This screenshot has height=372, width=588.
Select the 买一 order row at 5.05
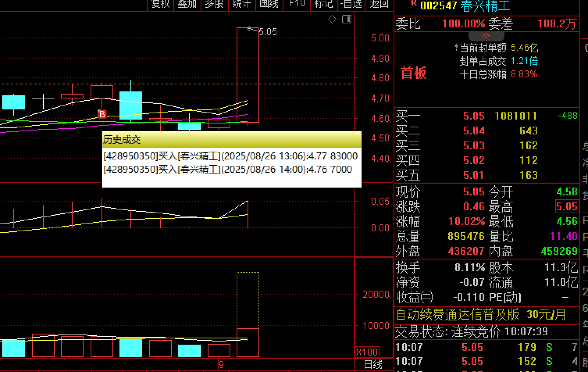coord(486,116)
